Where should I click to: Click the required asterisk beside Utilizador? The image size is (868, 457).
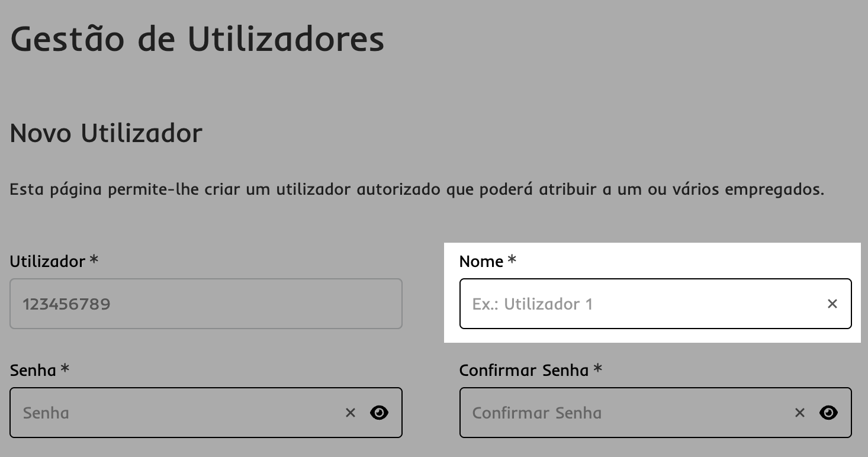tap(94, 260)
